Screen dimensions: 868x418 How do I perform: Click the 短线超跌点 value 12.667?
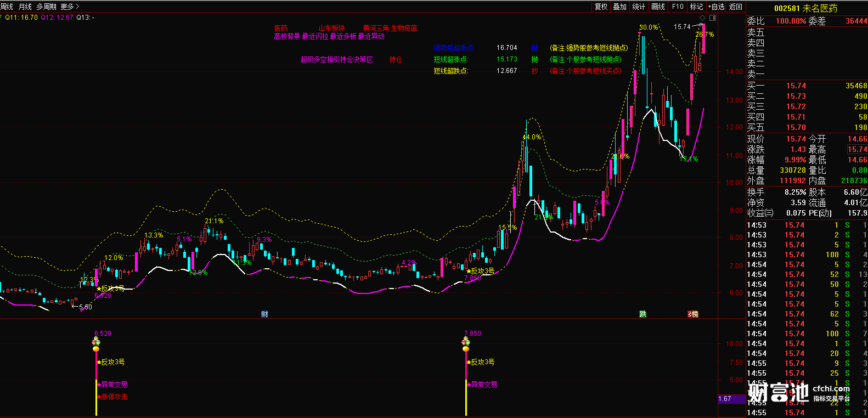coord(507,71)
